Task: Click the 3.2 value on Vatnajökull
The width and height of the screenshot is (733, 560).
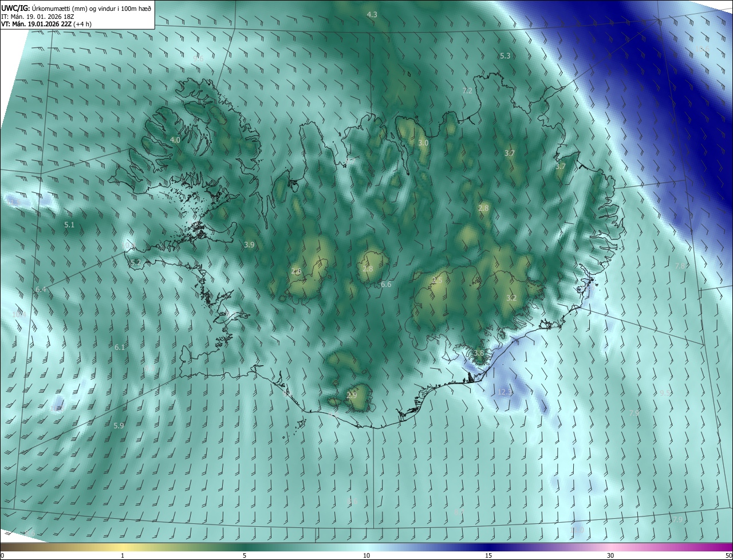Action: coord(511,298)
